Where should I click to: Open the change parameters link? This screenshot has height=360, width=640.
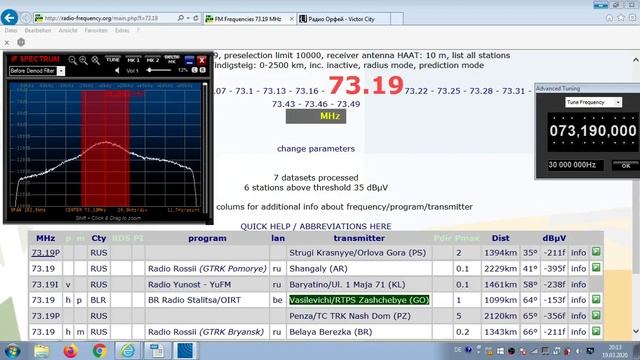tap(316, 149)
